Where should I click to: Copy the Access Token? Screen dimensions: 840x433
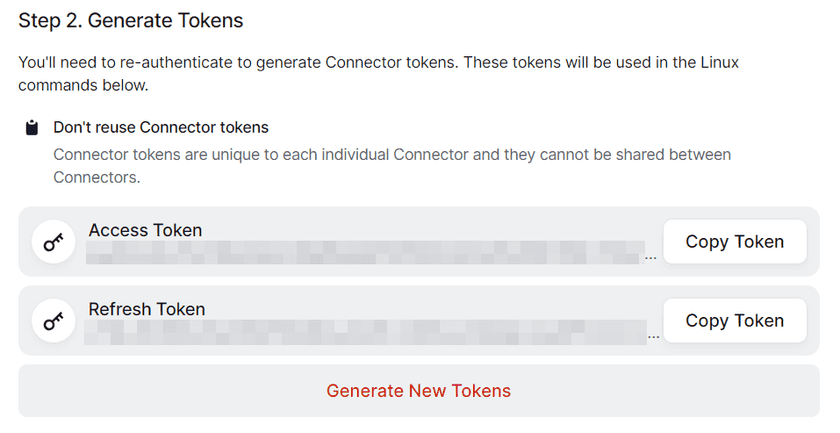coord(734,242)
